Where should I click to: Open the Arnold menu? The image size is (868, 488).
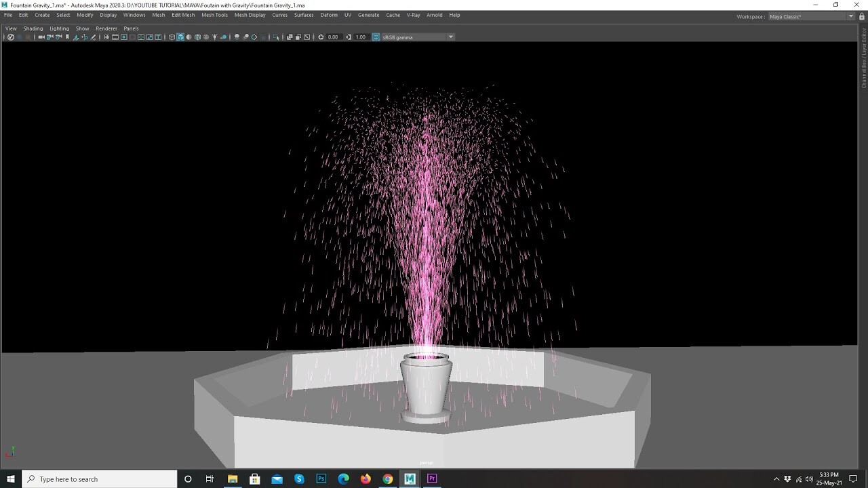click(434, 14)
